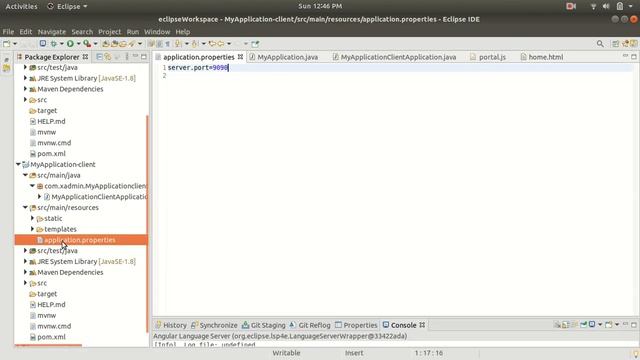
Task: Click tip of the day lightbulb icon
Action: (636, 353)
